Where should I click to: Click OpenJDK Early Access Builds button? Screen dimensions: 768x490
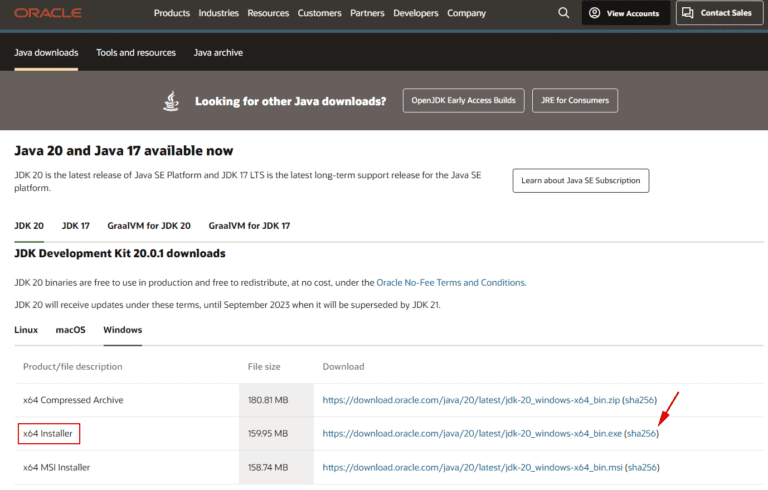click(x=463, y=101)
